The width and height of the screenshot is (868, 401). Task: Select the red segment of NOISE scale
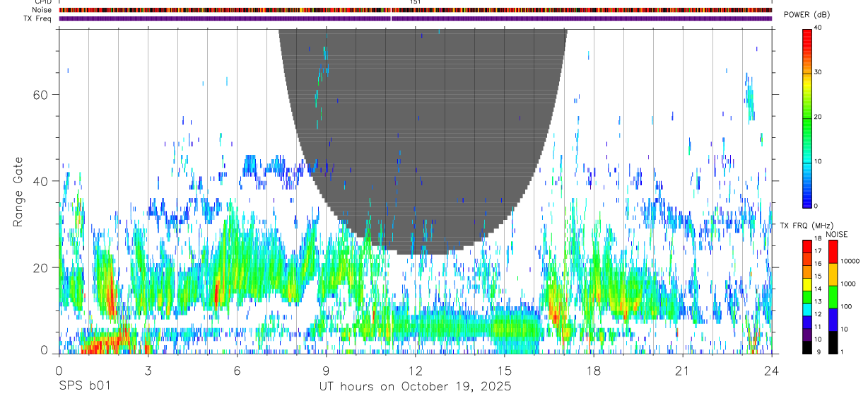coord(833,251)
